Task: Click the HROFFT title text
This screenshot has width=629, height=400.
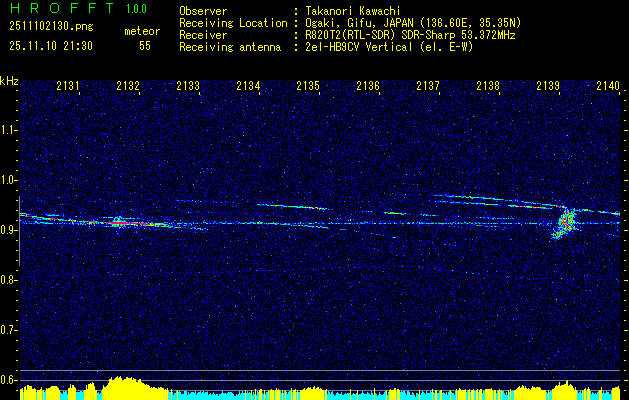Action: click(62, 8)
